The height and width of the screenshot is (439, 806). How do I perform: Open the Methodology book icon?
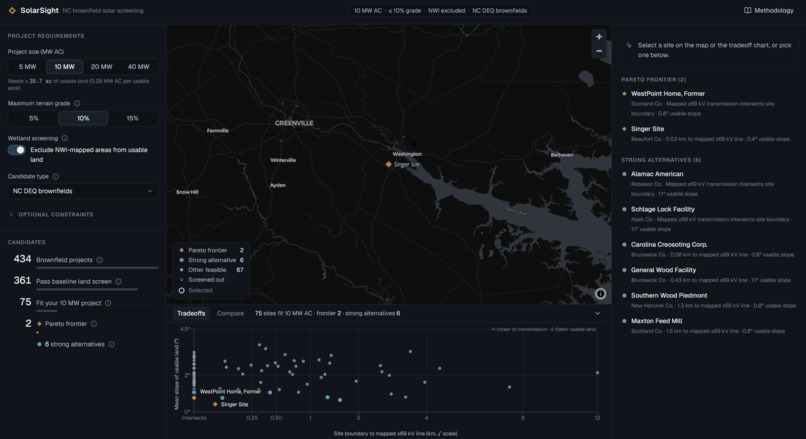click(747, 10)
